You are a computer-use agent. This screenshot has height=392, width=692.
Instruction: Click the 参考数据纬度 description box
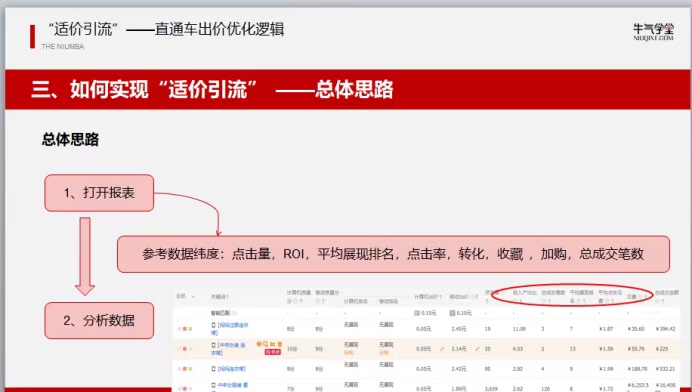pyautogui.click(x=393, y=254)
